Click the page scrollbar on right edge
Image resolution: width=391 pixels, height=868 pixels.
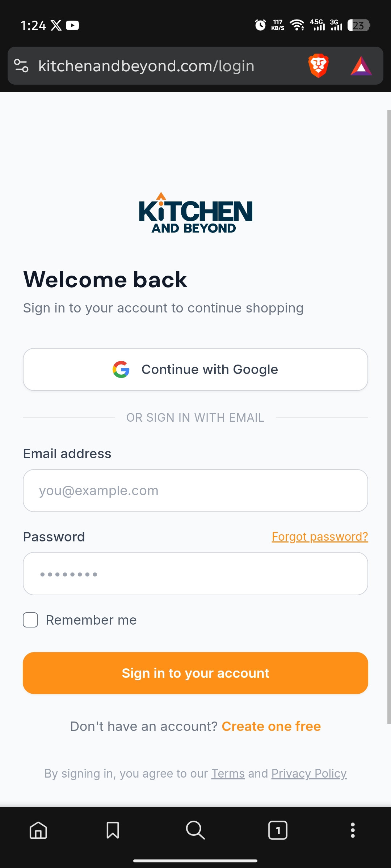389,416
